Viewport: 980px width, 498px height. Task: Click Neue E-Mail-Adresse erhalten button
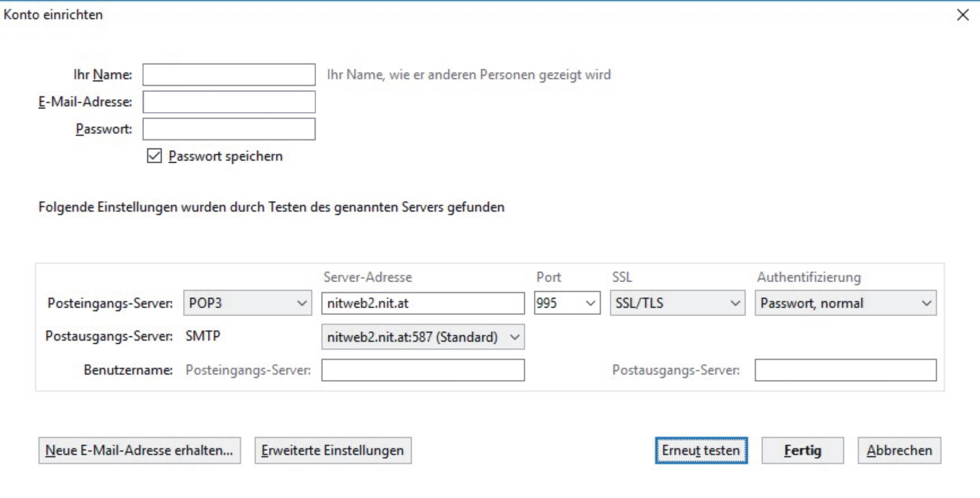coord(139,451)
